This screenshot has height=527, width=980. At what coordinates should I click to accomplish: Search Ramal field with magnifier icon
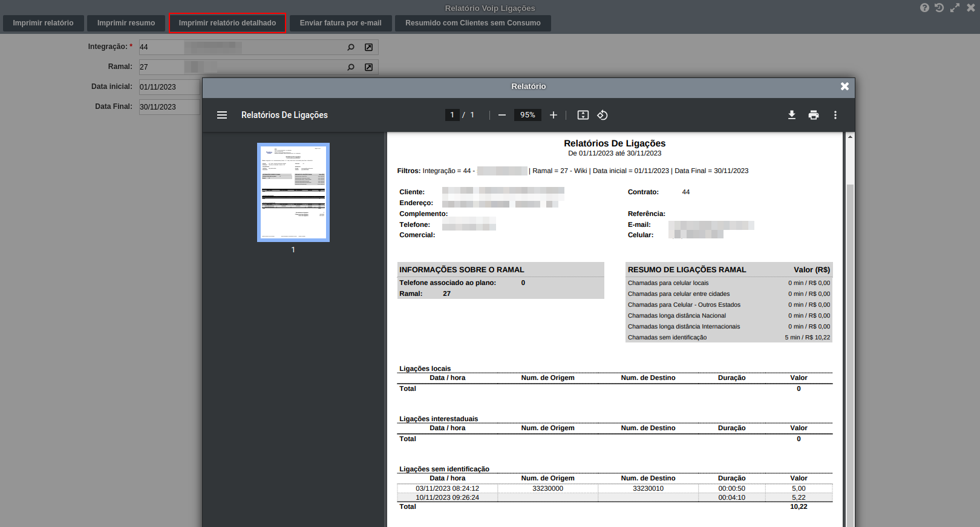(x=351, y=67)
